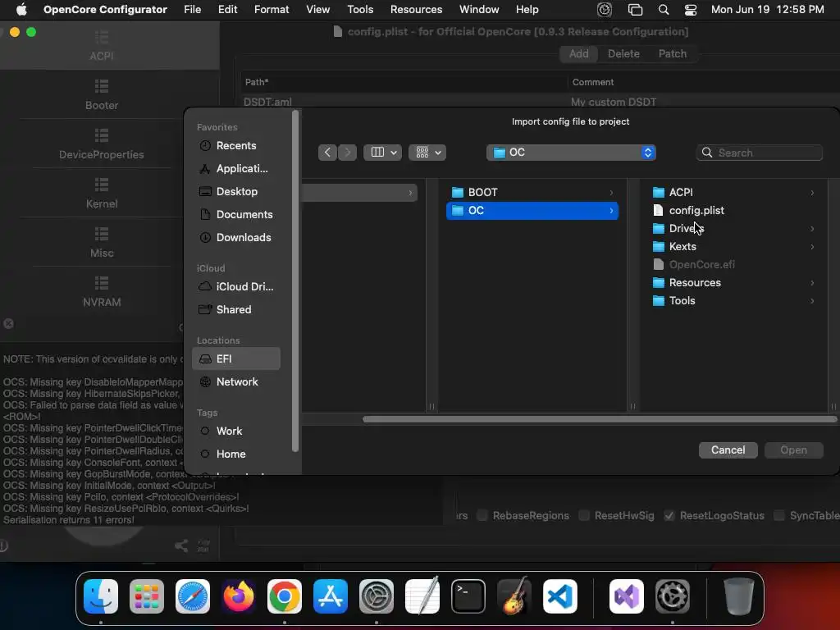The height and width of the screenshot is (630, 840).
Task: Open App Store from the Dock
Action: (331, 596)
